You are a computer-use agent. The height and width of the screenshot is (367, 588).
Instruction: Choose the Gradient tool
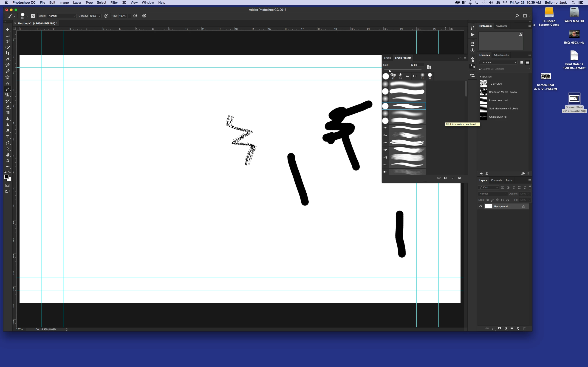(8, 113)
